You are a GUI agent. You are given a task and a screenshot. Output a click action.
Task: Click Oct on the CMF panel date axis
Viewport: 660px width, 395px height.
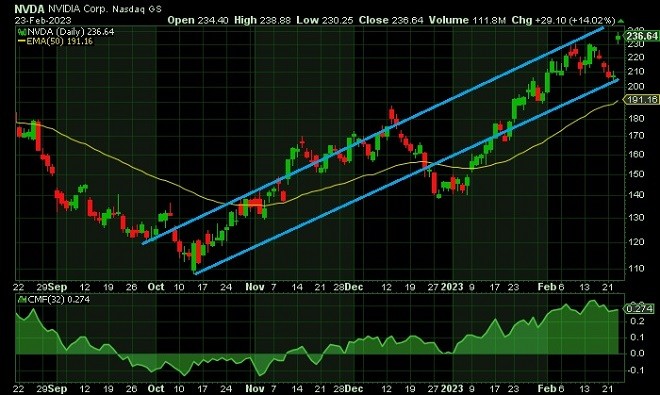156,388
